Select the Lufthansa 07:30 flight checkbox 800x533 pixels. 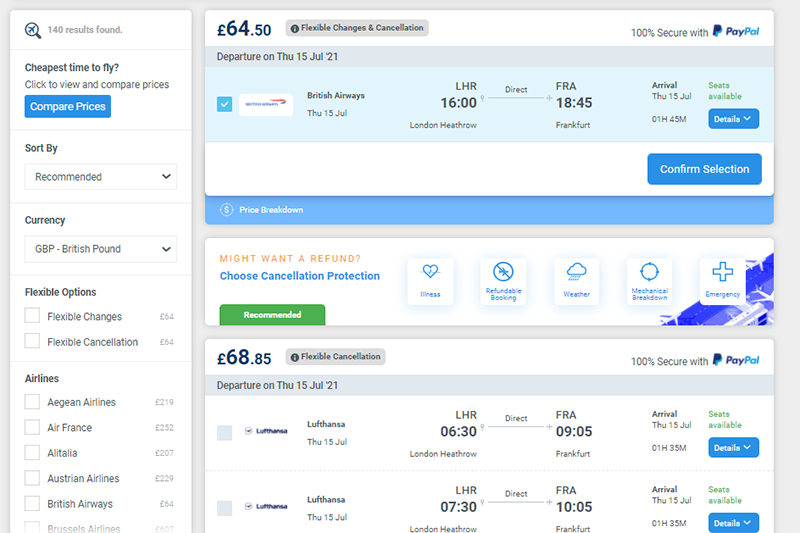(x=224, y=509)
